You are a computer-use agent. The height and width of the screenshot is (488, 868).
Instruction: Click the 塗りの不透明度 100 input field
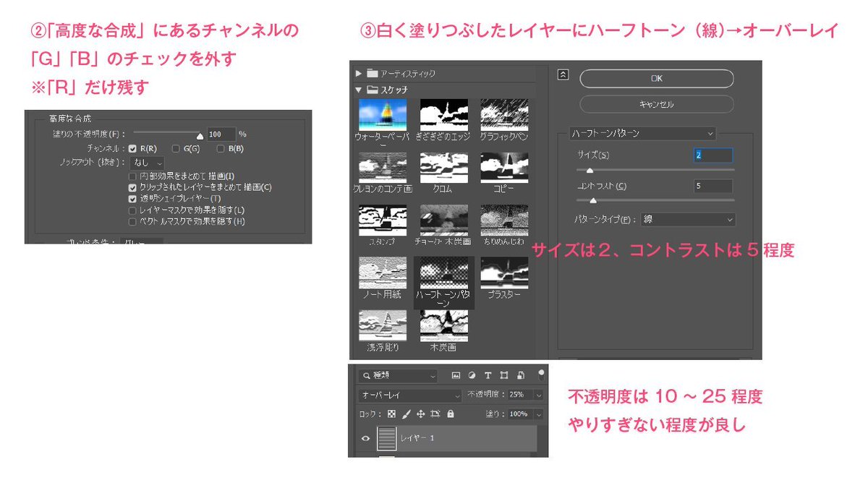point(221,134)
